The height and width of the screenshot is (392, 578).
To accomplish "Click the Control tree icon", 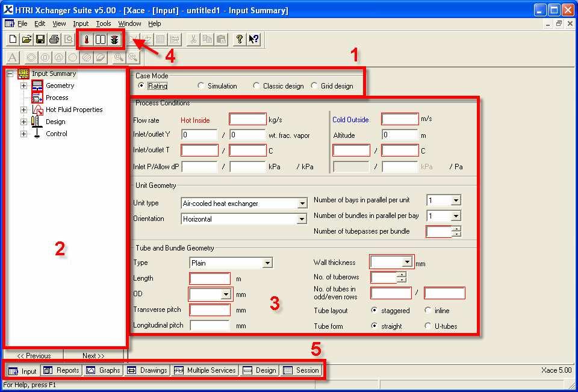I will click(x=37, y=134).
